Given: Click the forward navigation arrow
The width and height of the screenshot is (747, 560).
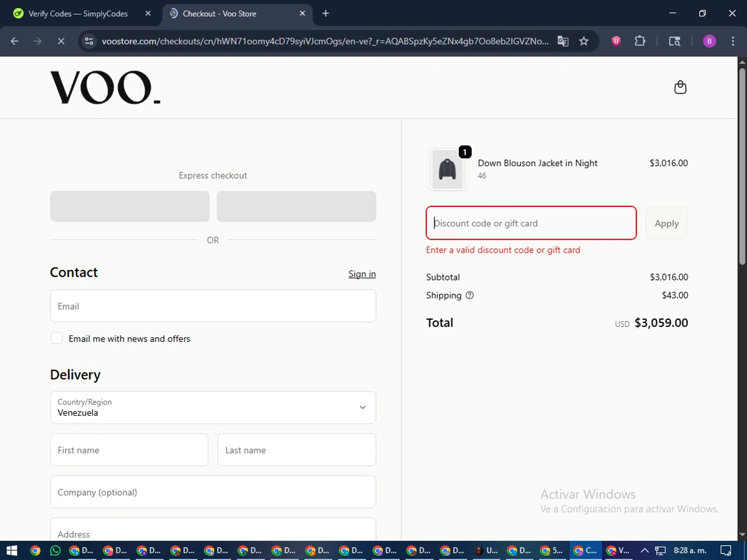Looking at the screenshot, I should pyautogui.click(x=38, y=41).
